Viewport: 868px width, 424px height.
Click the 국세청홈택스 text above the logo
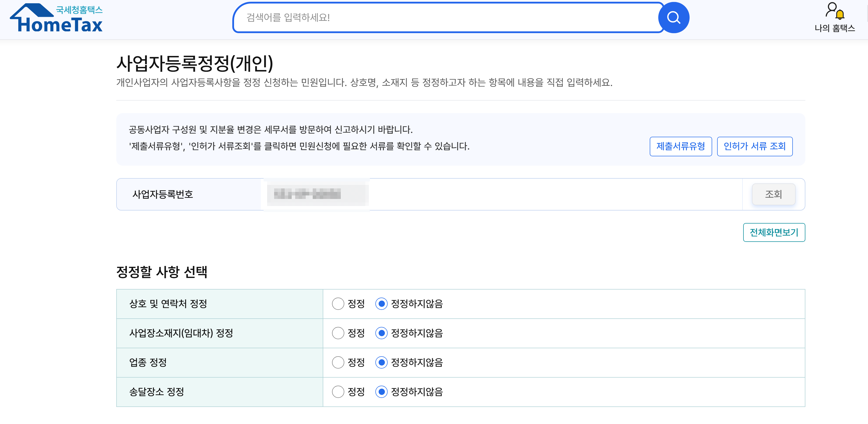79,10
